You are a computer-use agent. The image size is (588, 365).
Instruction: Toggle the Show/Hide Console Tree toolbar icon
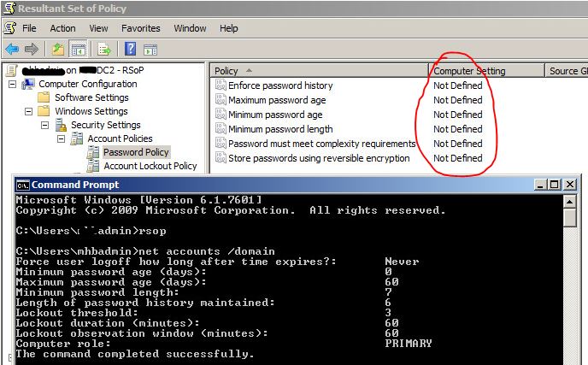(79, 49)
